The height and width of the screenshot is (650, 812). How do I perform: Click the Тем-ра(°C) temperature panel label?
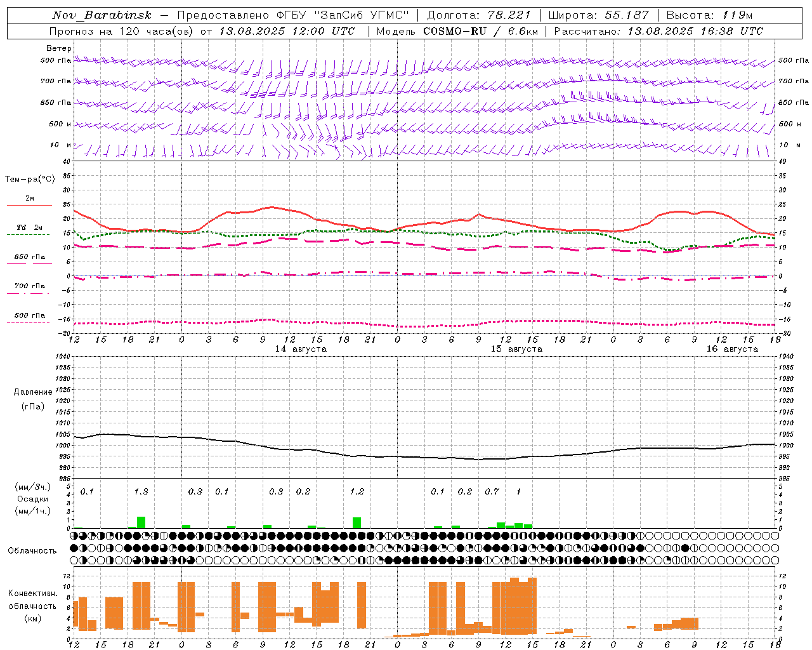point(30,180)
